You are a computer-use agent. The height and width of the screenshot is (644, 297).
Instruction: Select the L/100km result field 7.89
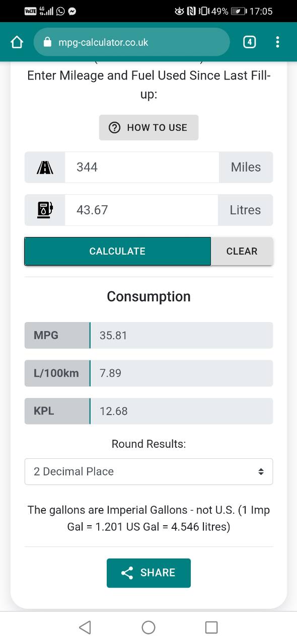pos(181,373)
